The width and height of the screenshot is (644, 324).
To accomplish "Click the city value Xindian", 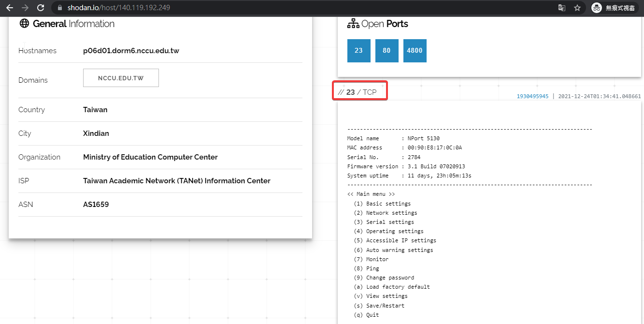I will (x=96, y=133).
